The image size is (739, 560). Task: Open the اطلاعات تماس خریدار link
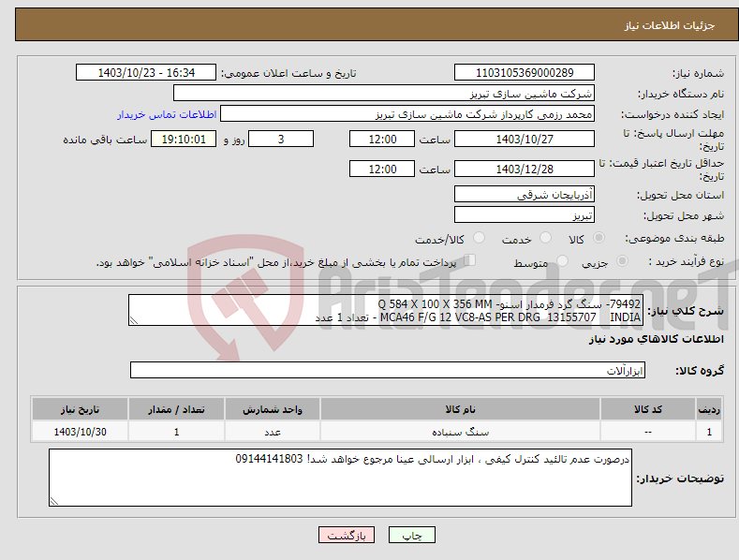pos(167,114)
